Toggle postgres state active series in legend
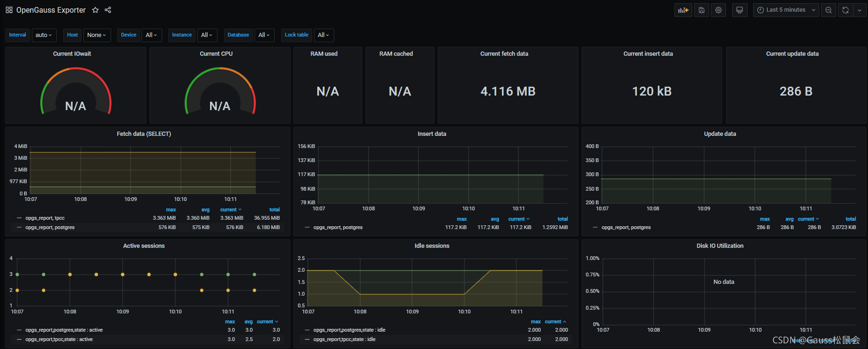The image size is (868, 349). click(64, 330)
